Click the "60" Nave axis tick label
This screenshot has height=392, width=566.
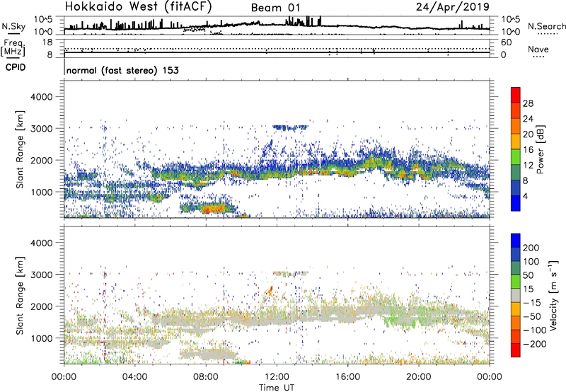506,42
